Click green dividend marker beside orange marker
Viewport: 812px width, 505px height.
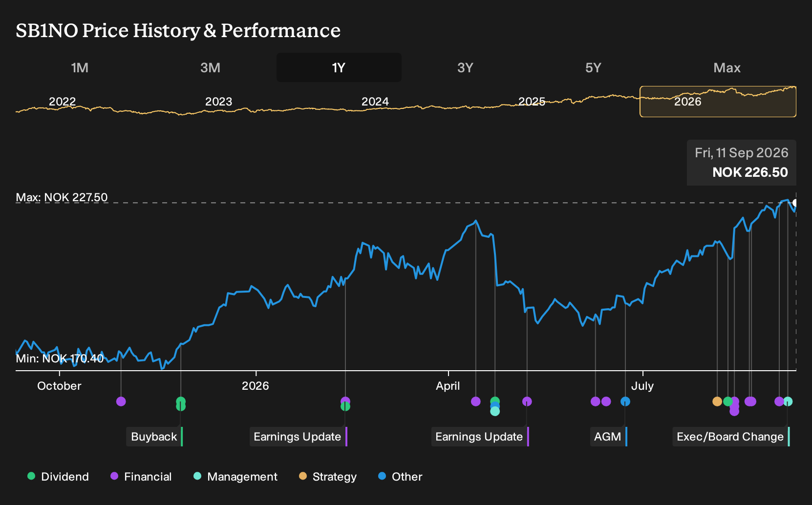pyautogui.click(x=728, y=401)
